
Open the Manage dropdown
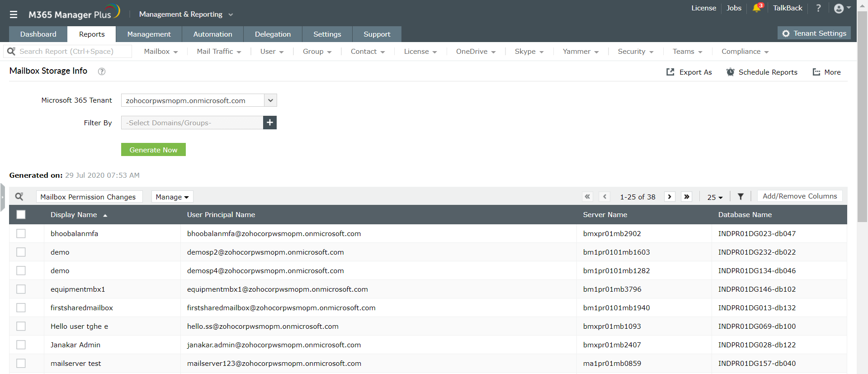point(172,197)
